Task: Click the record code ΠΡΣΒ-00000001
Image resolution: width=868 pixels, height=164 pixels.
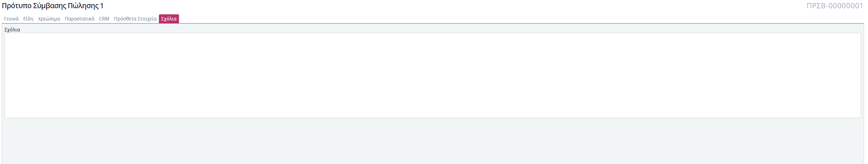Action: [835, 6]
